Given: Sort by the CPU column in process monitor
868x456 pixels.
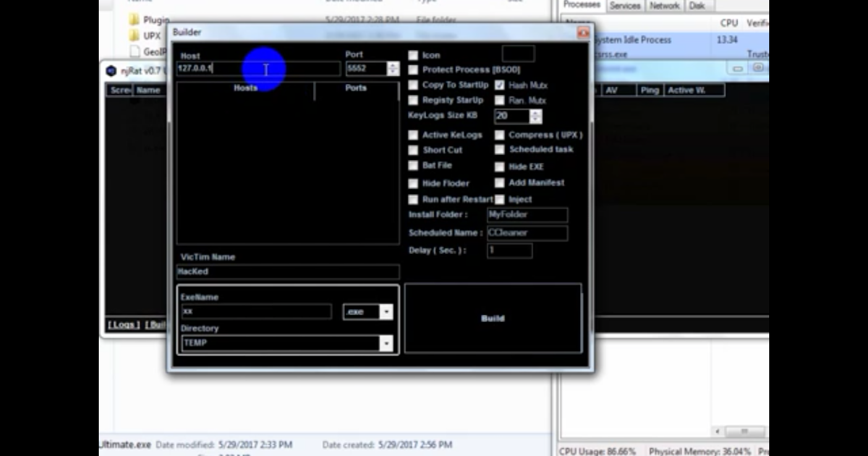Looking at the screenshot, I should (729, 24).
